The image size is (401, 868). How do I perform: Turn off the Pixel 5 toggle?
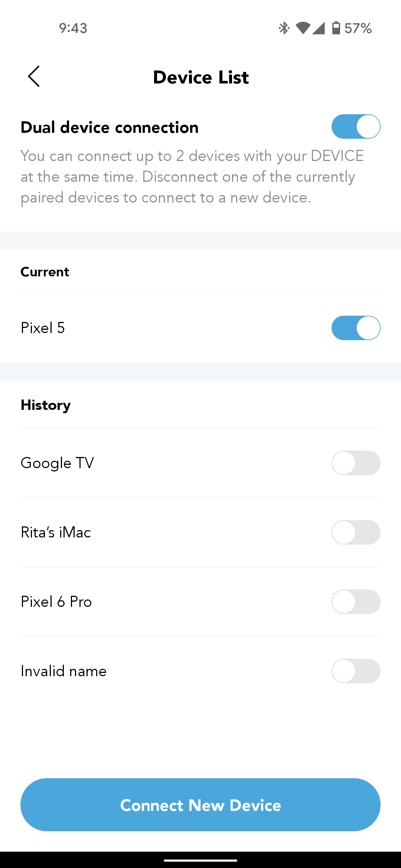(x=356, y=328)
